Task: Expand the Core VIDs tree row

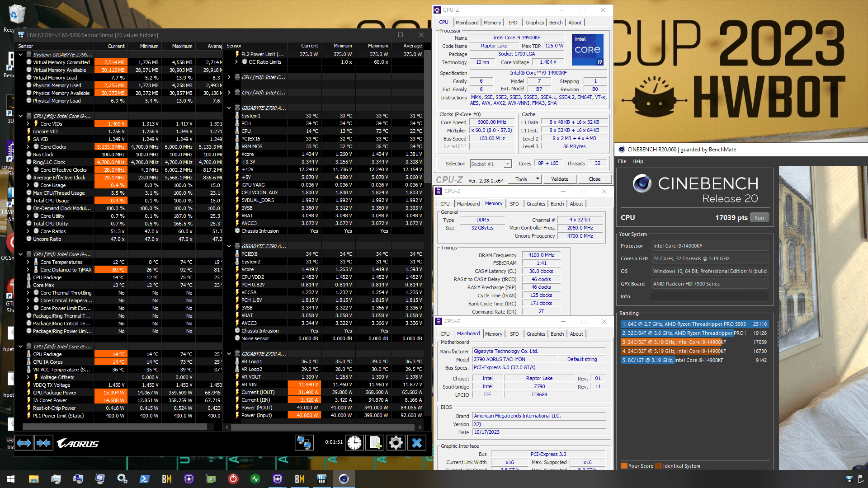Action: (x=28, y=124)
